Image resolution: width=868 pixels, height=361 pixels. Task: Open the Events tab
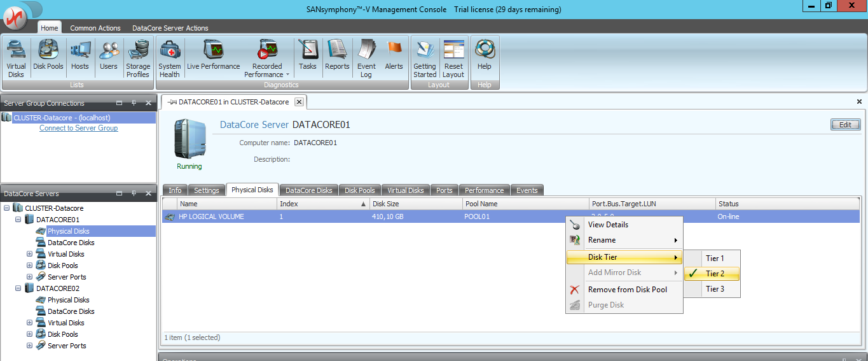(x=527, y=190)
